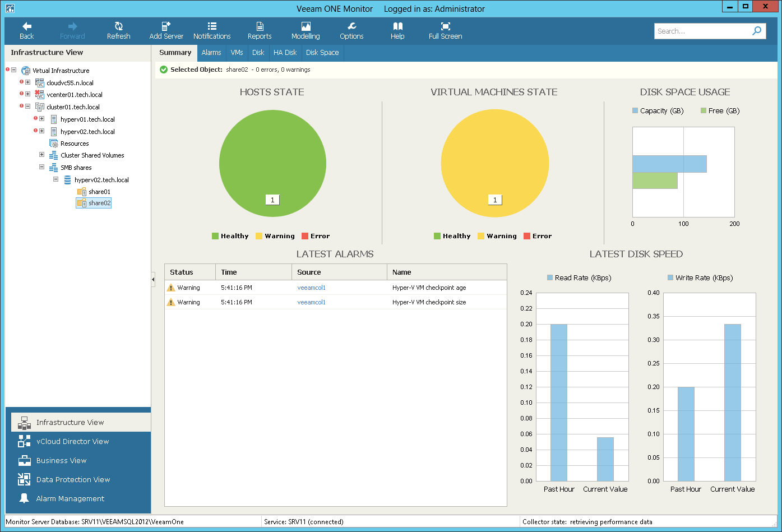The image size is (782, 532).
Task: Select the Summary tab
Action: click(175, 53)
